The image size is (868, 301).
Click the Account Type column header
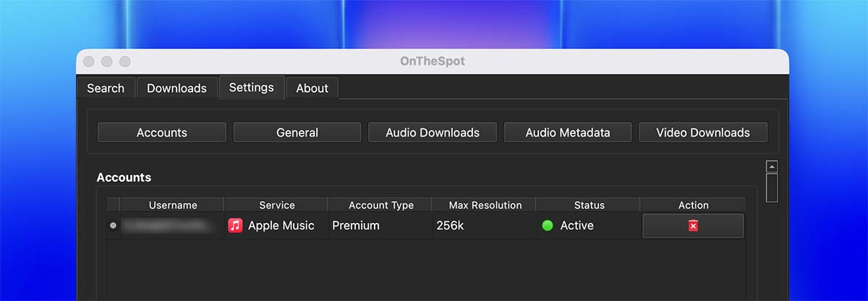coord(381,205)
